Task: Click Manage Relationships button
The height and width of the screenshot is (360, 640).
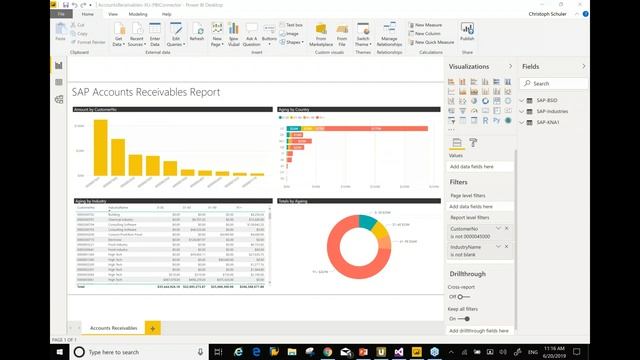Action: [x=389, y=35]
